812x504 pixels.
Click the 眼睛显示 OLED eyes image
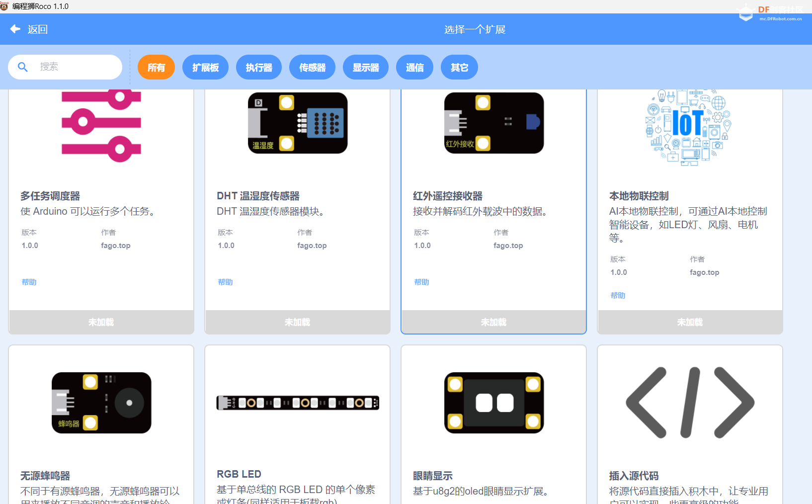point(494,403)
